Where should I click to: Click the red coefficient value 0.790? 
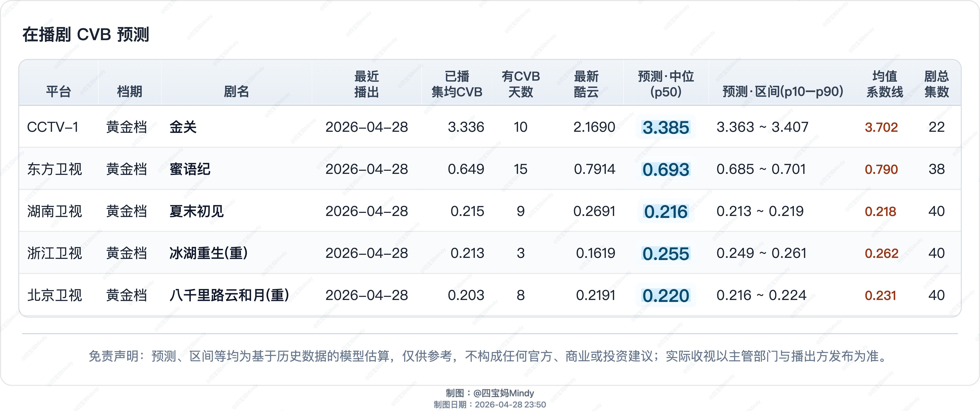[x=881, y=170]
